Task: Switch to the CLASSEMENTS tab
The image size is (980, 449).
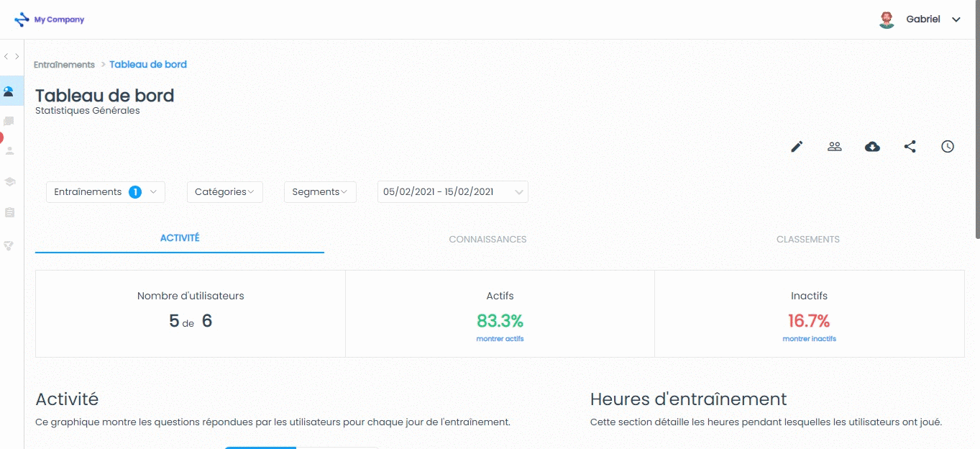Action: click(807, 240)
